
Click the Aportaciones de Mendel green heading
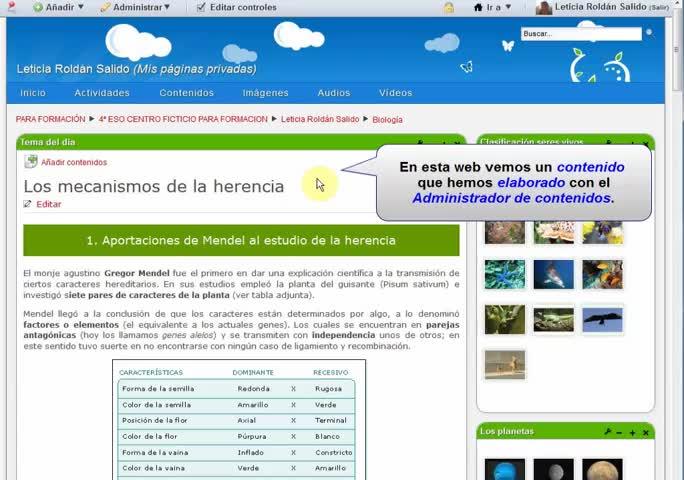[241, 240]
